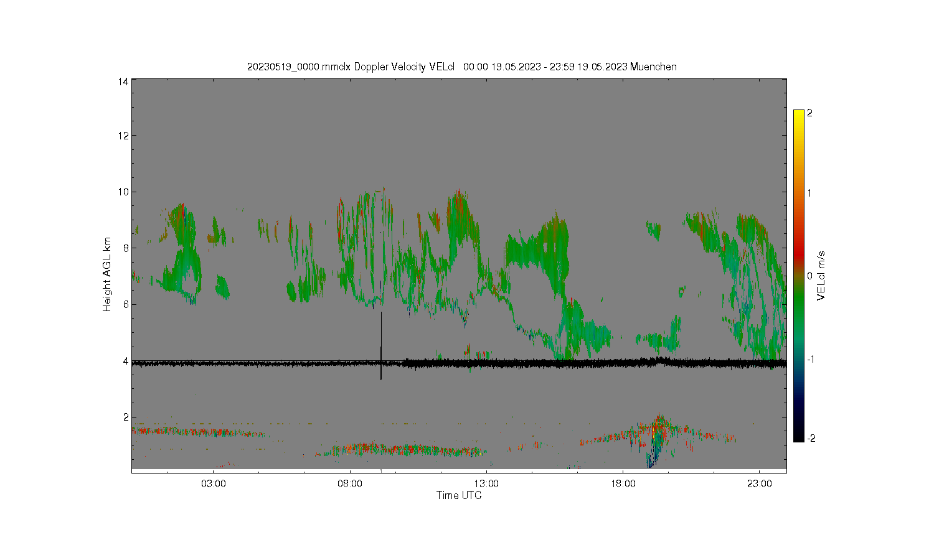Click the height tick label 14

click(123, 82)
